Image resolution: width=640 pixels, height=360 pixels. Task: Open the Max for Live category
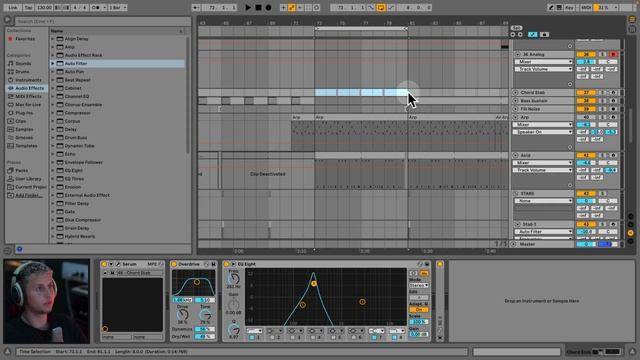(27, 104)
